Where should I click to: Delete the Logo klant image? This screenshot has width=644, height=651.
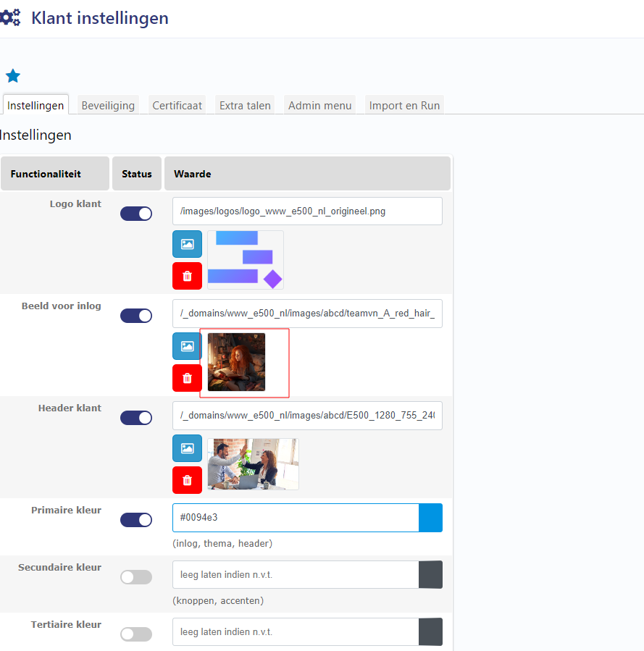pyautogui.click(x=187, y=276)
